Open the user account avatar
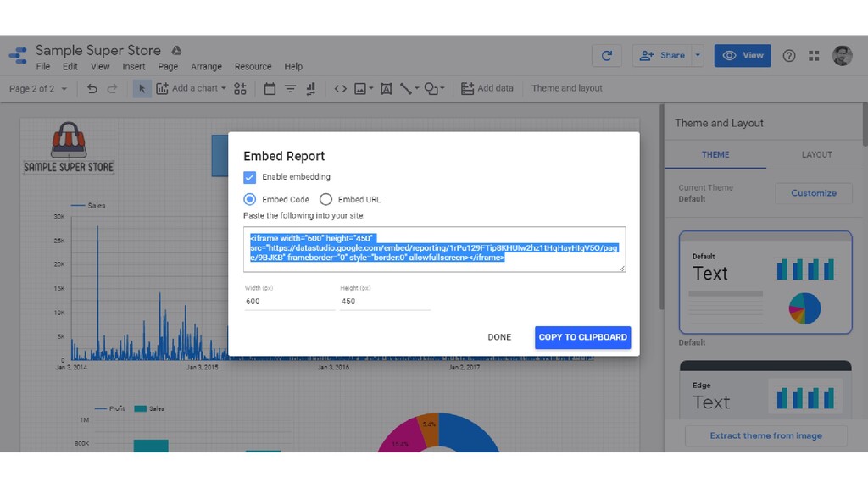868x488 pixels. tap(842, 55)
